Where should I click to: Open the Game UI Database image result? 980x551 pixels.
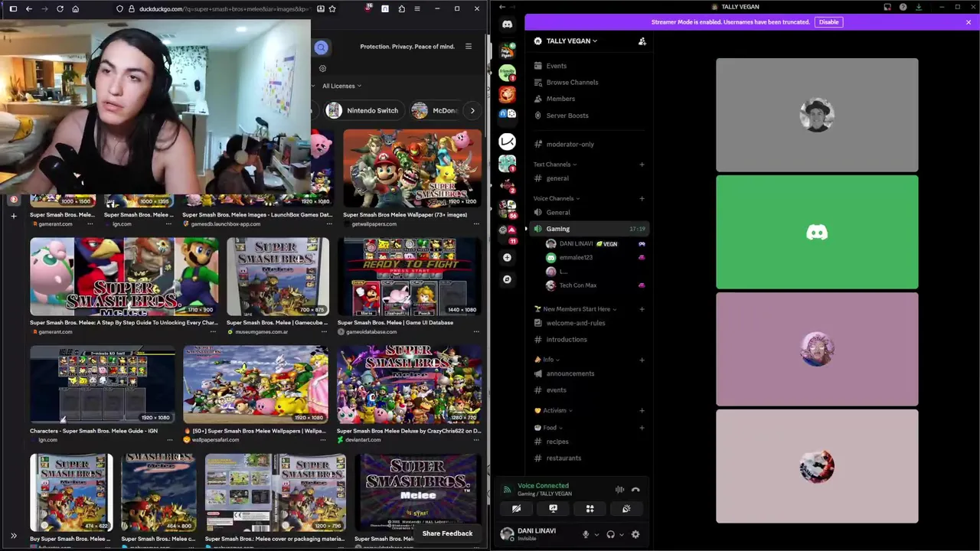[410, 276]
